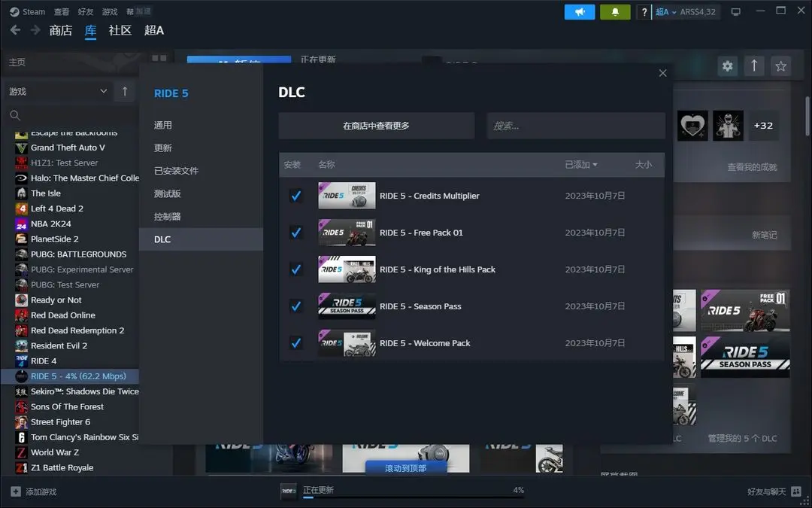The height and width of the screenshot is (508, 812).
Task: Open the 超A account dropdown beside wallet balance
Action: 666,12
